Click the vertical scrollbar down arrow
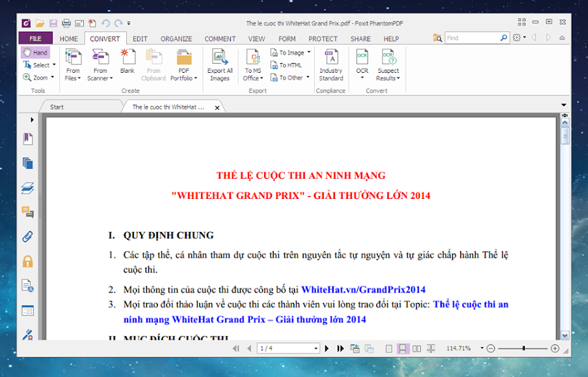This screenshot has width=588, height=377. 565,335
